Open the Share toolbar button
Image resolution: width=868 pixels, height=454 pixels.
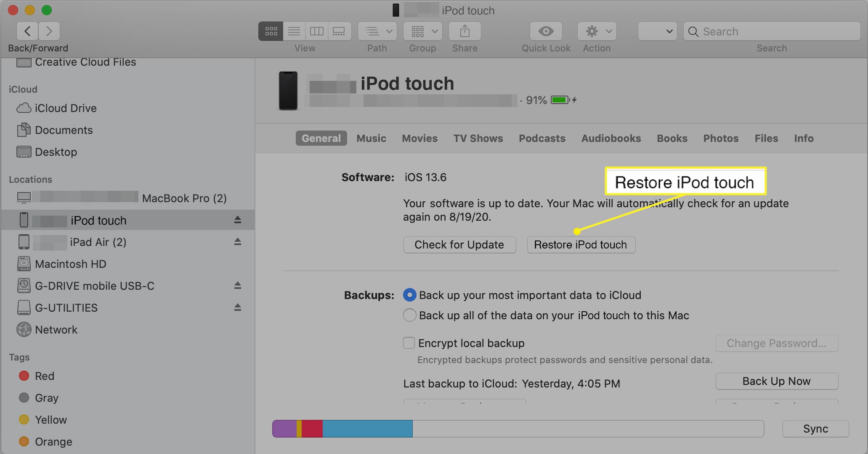click(465, 31)
